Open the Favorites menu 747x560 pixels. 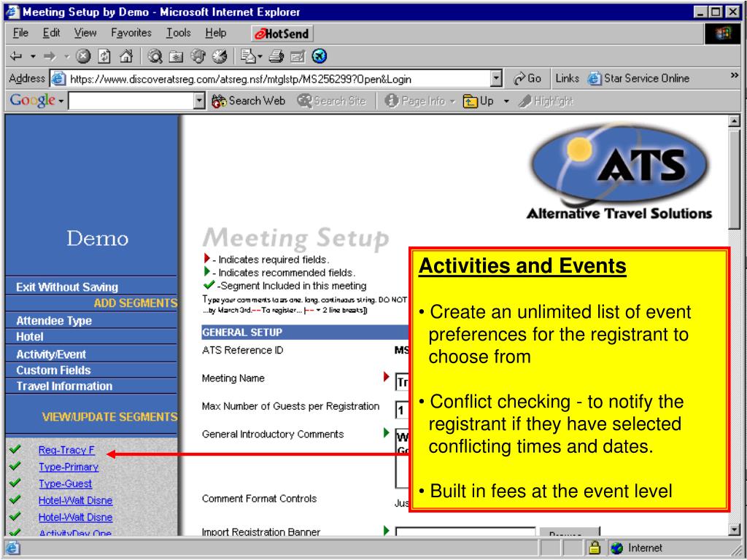(x=131, y=33)
